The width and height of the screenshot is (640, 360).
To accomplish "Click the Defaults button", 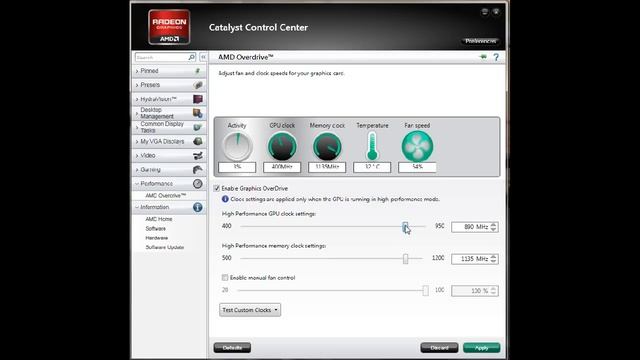I will [232, 348].
